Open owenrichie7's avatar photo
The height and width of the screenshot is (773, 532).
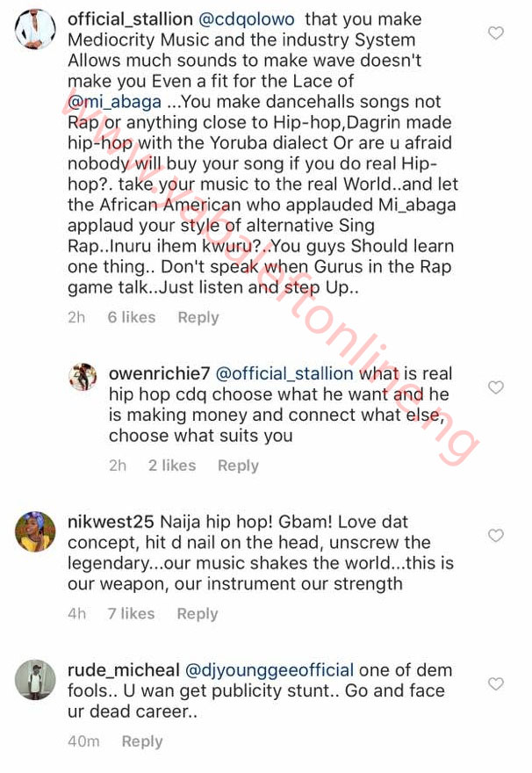tap(83, 377)
